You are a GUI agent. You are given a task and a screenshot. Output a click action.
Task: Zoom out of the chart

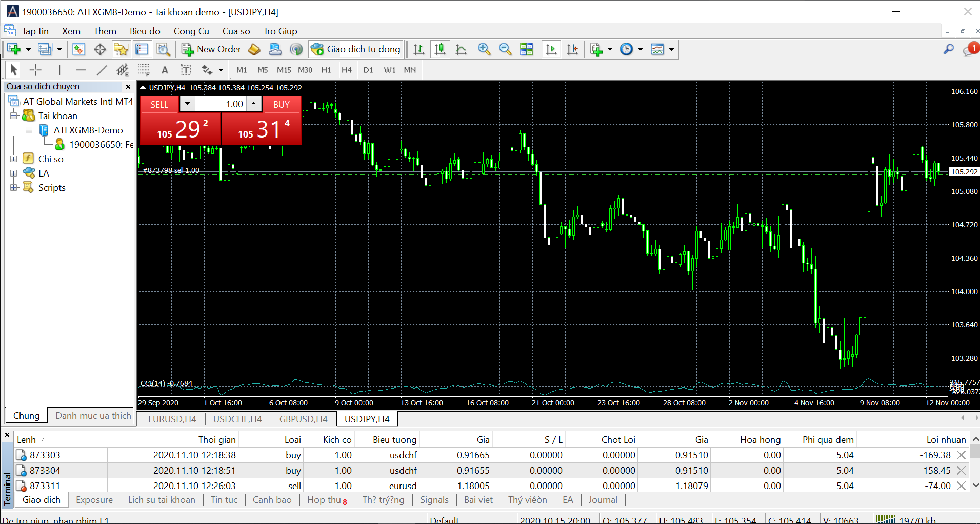click(505, 49)
